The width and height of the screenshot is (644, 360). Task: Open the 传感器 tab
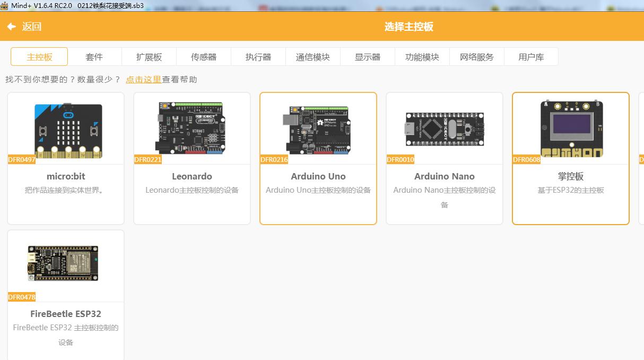pyautogui.click(x=204, y=57)
